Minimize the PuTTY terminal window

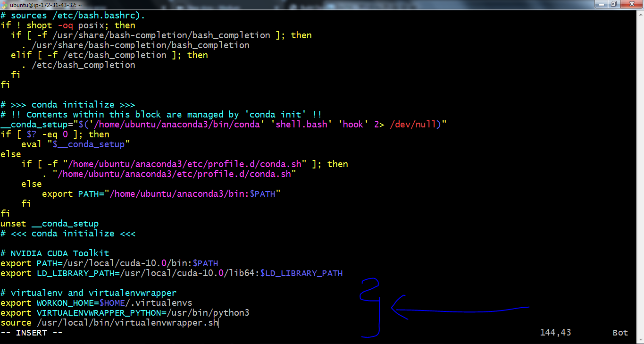(x=601, y=4)
